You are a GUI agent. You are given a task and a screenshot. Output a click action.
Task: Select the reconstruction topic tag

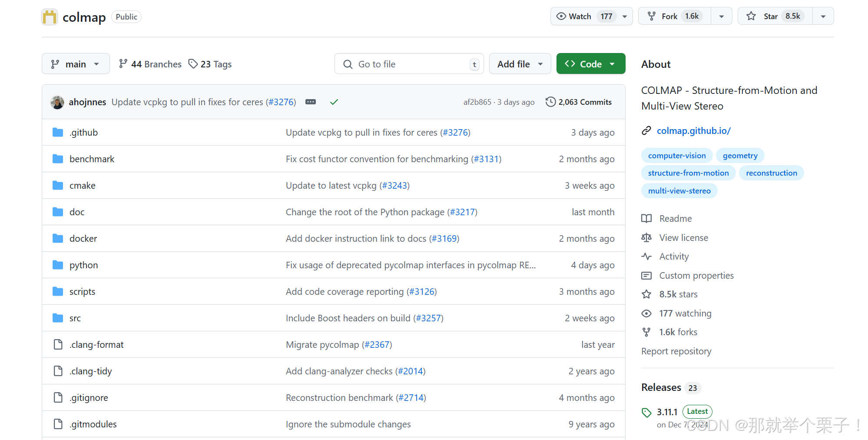772,173
